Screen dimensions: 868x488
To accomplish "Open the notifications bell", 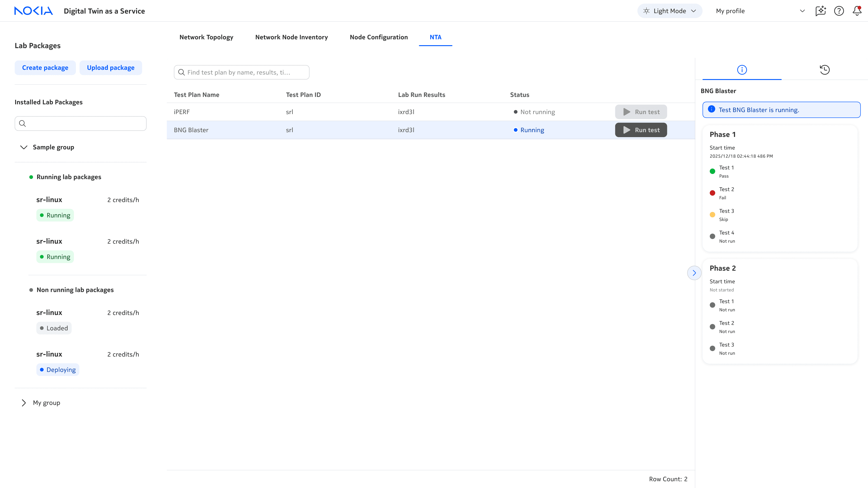I will 857,11.
